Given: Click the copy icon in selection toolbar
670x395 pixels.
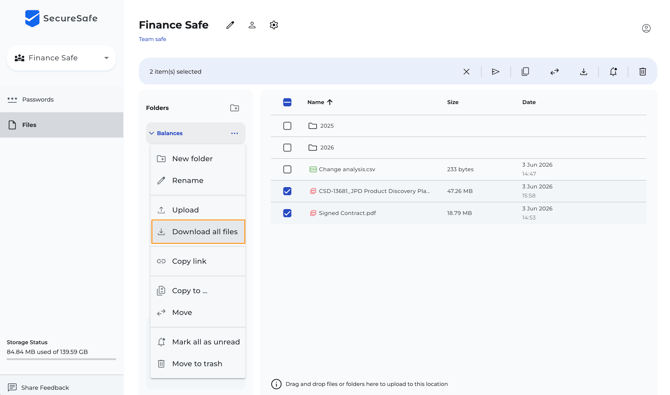Looking at the screenshot, I should (x=525, y=71).
